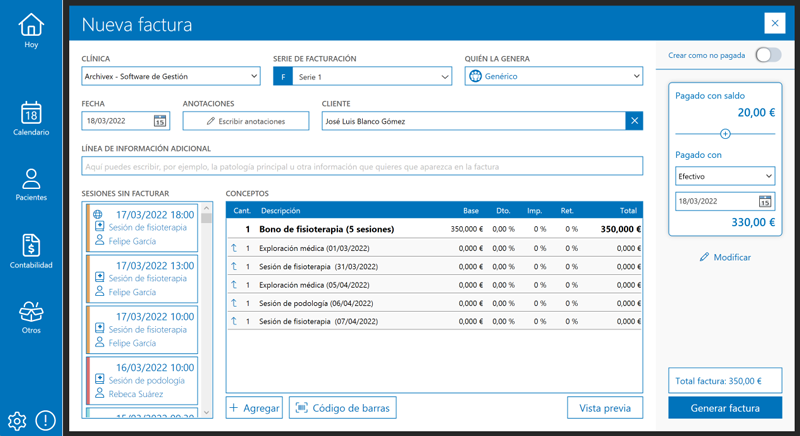
Task: Open settings gear icon
Action: point(17,420)
